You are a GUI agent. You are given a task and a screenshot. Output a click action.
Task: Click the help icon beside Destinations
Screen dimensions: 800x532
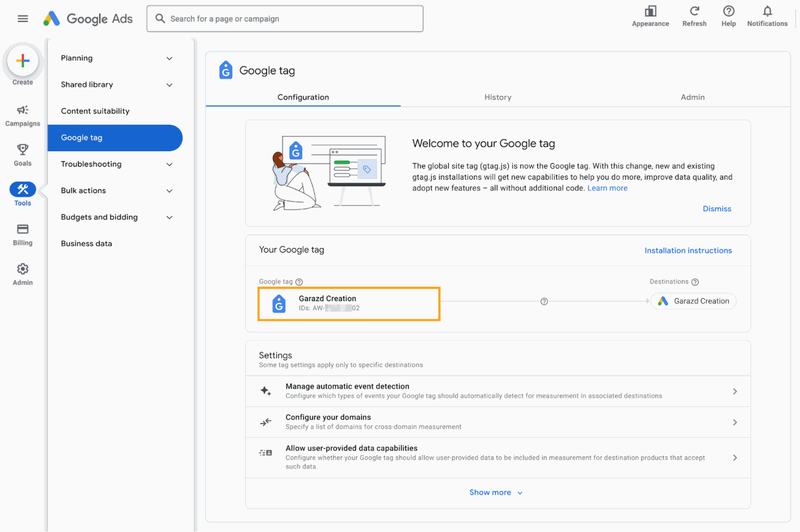coord(695,282)
